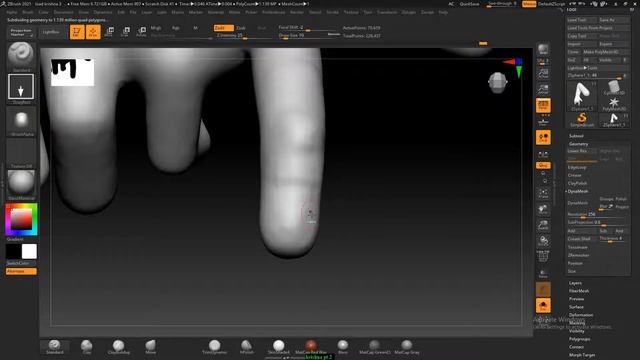Toggle the orange Solo mode icon
Viewport: 640px width, 360px height.
point(543,306)
